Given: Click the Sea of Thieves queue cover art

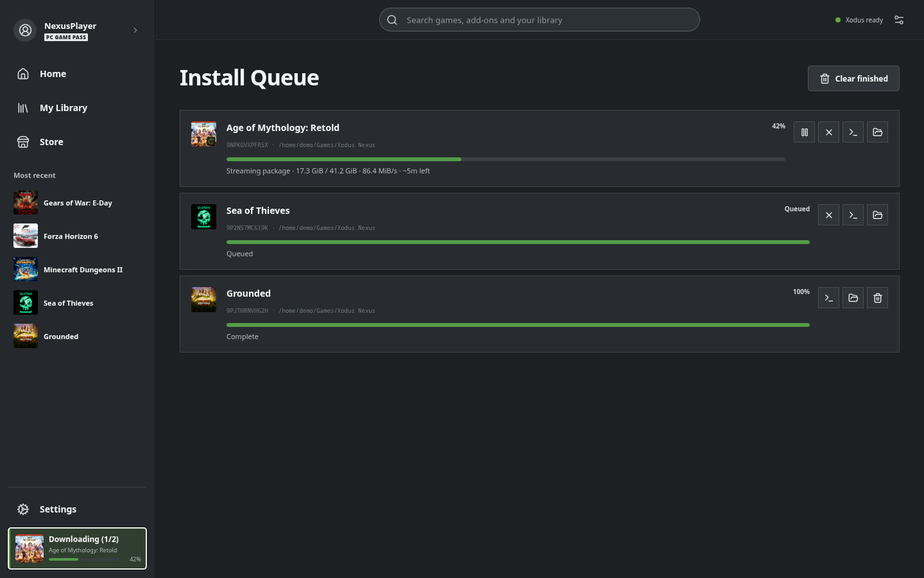Looking at the screenshot, I should tap(203, 217).
